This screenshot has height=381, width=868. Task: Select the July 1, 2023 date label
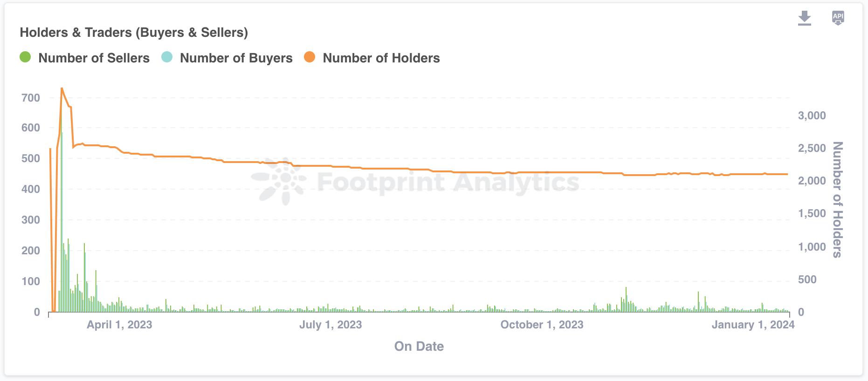click(x=331, y=325)
